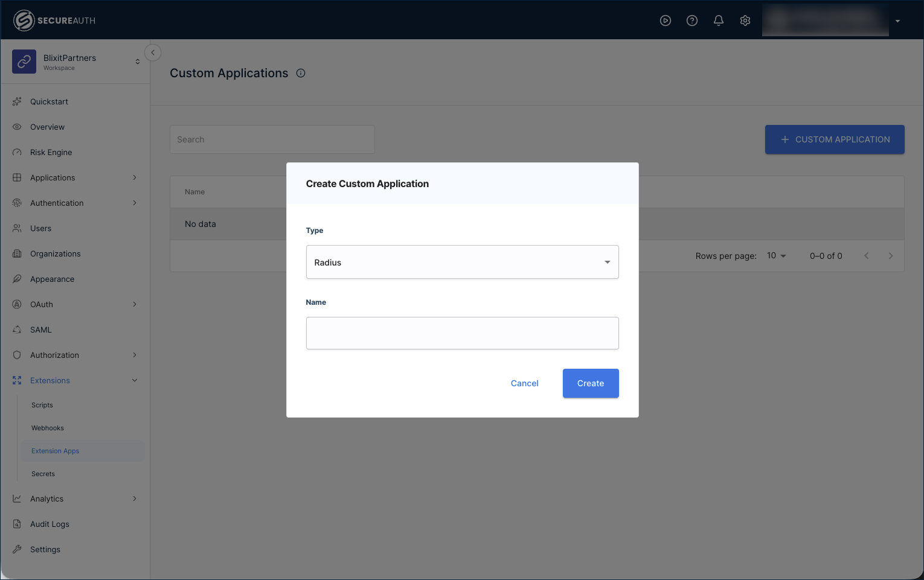Click the SAML icon in sidebar

pos(17,330)
